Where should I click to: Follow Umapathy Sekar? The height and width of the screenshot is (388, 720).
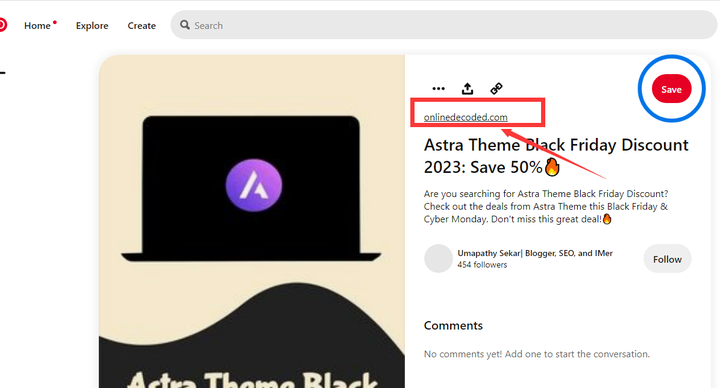pyautogui.click(x=667, y=259)
